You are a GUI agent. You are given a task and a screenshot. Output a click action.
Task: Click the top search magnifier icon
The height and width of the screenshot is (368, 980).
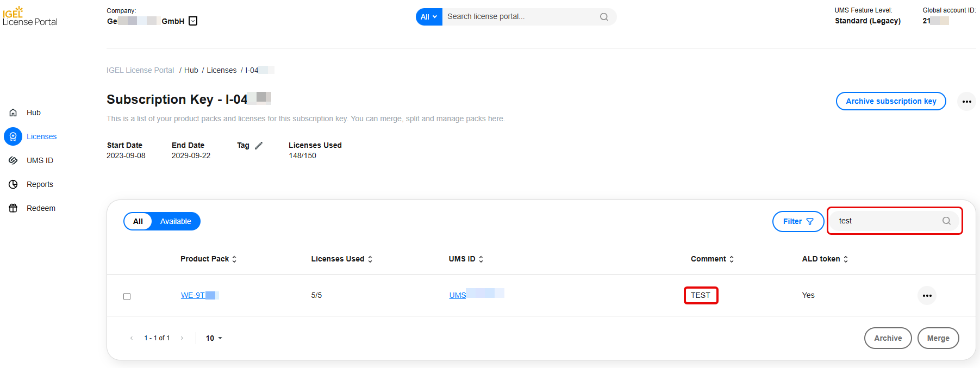tap(604, 17)
